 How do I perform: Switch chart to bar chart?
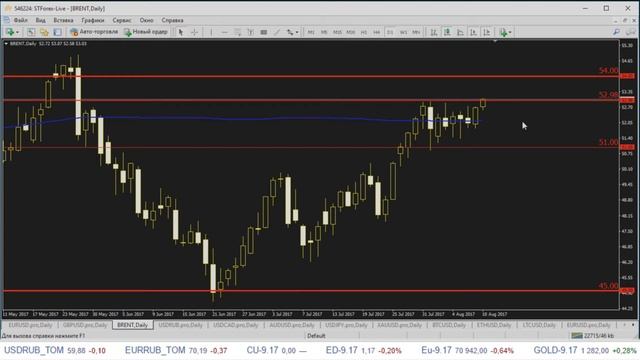[434, 32]
